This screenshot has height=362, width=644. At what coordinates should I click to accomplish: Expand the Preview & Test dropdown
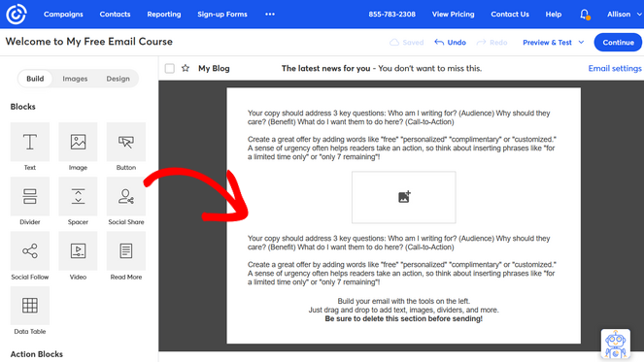coord(581,43)
